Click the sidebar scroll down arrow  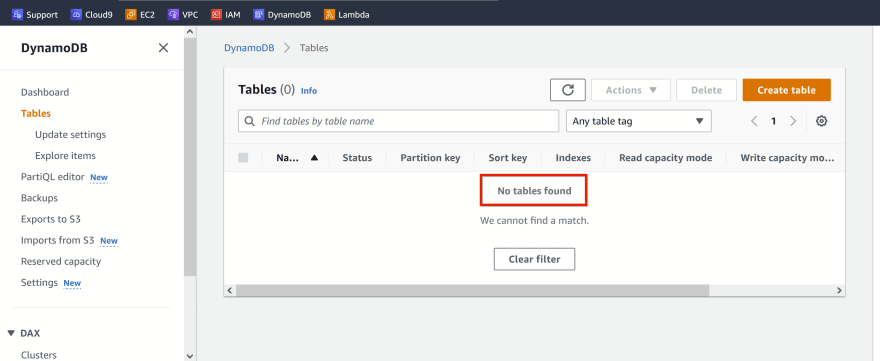coord(190,355)
